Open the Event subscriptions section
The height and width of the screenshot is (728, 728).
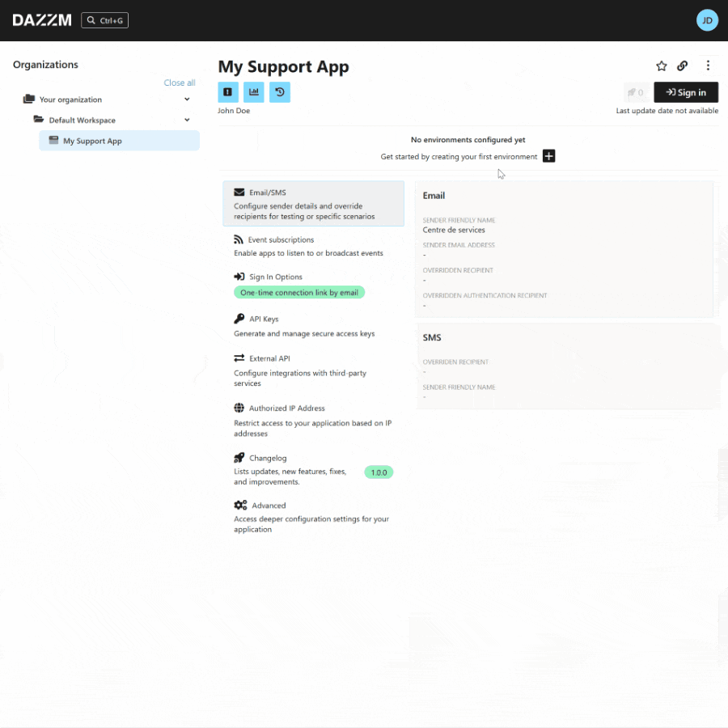[281, 239]
